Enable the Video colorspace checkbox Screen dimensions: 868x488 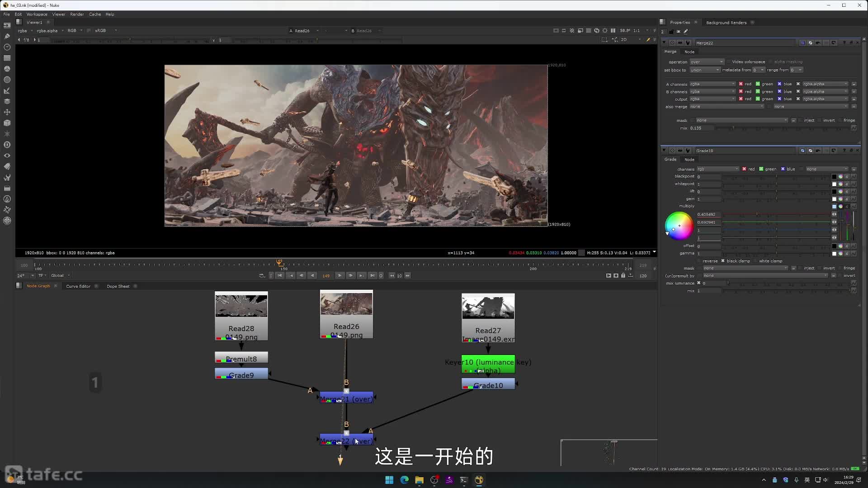729,62
